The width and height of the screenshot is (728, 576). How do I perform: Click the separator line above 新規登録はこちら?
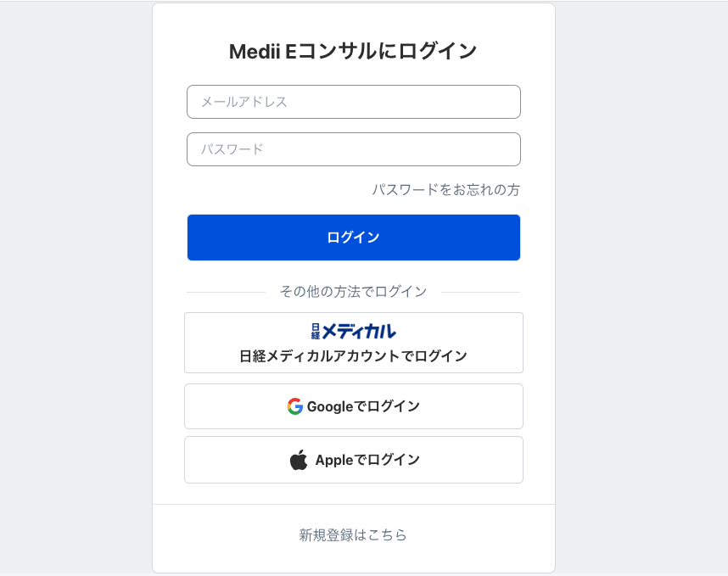tap(353, 504)
